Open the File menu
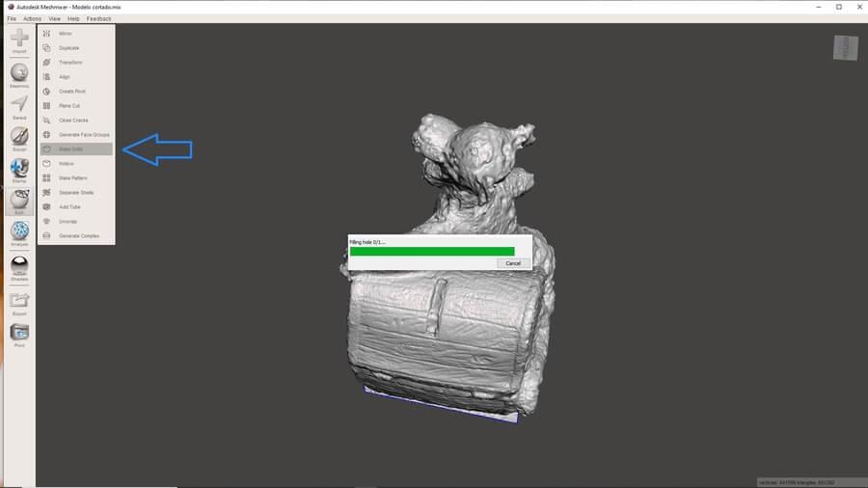 [12, 19]
